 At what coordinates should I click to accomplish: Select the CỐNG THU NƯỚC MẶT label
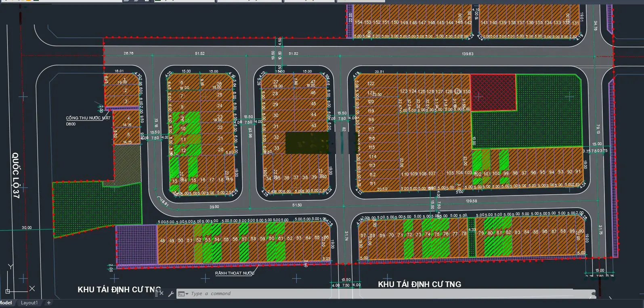click(x=88, y=118)
